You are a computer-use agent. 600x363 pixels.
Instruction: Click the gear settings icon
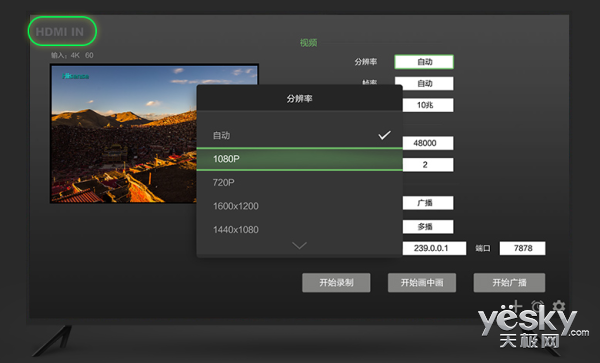tap(558, 306)
